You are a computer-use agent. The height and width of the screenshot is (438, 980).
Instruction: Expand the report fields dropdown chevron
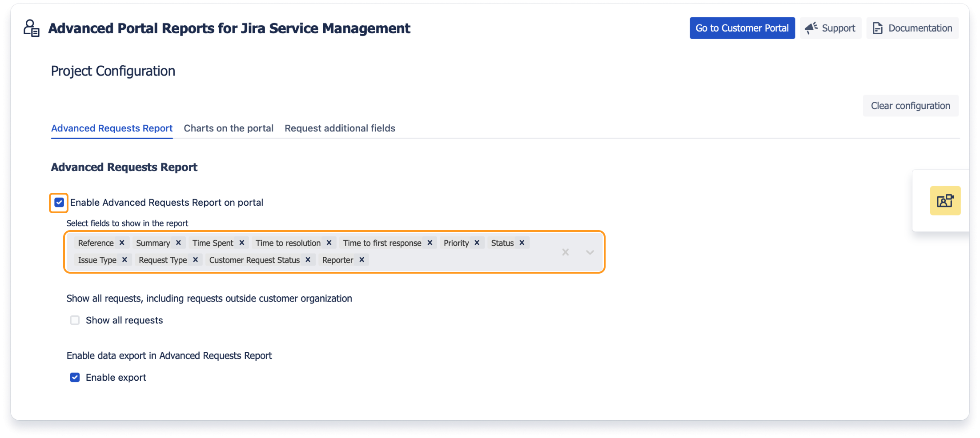[x=590, y=252]
